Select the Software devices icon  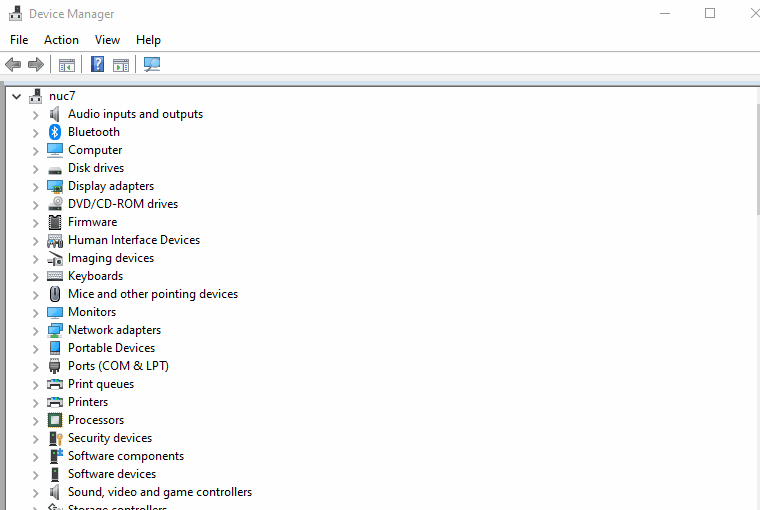(55, 474)
